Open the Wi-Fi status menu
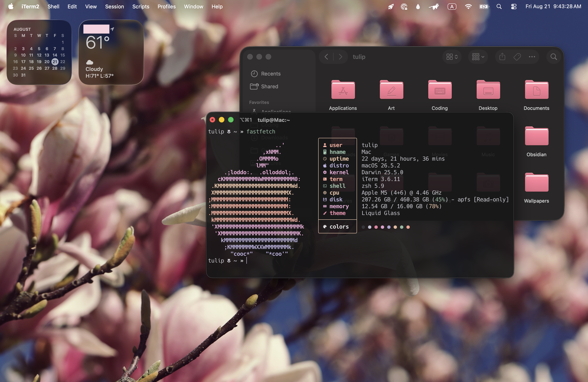This screenshot has height=382, width=588. click(468, 7)
